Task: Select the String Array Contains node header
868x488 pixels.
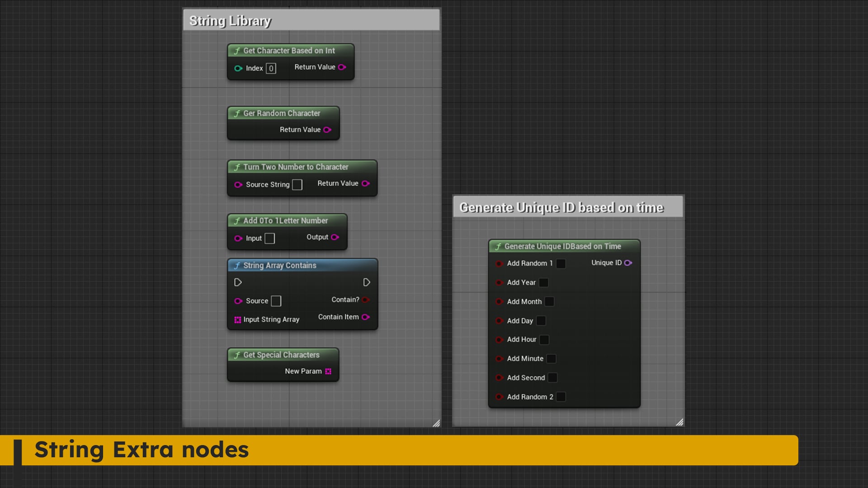Action: click(x=279, y=265)
